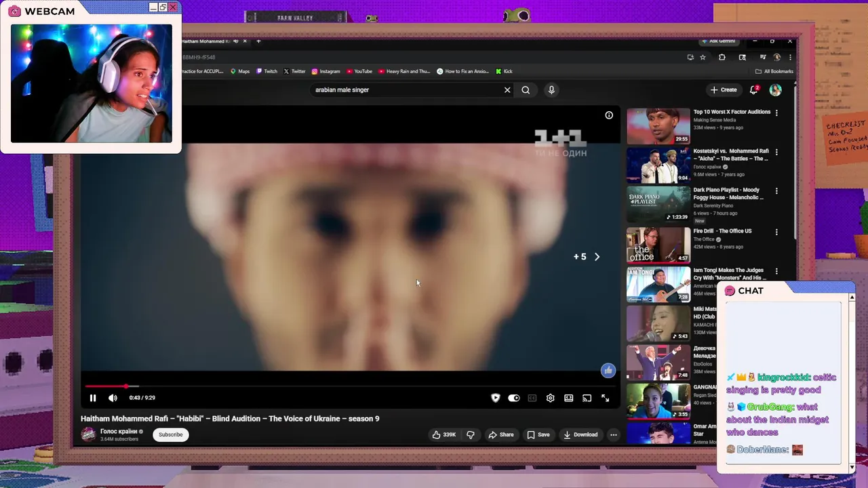Open options for Kostetskyi vs. Mohammed Rafi
Image resolution: width=868 pixels, height=488 pixels.
776,152
